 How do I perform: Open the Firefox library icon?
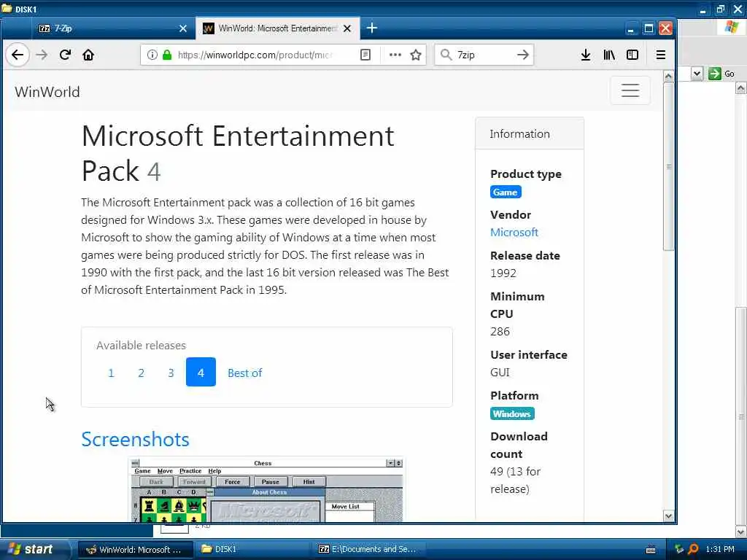click(x=609, y=55)
